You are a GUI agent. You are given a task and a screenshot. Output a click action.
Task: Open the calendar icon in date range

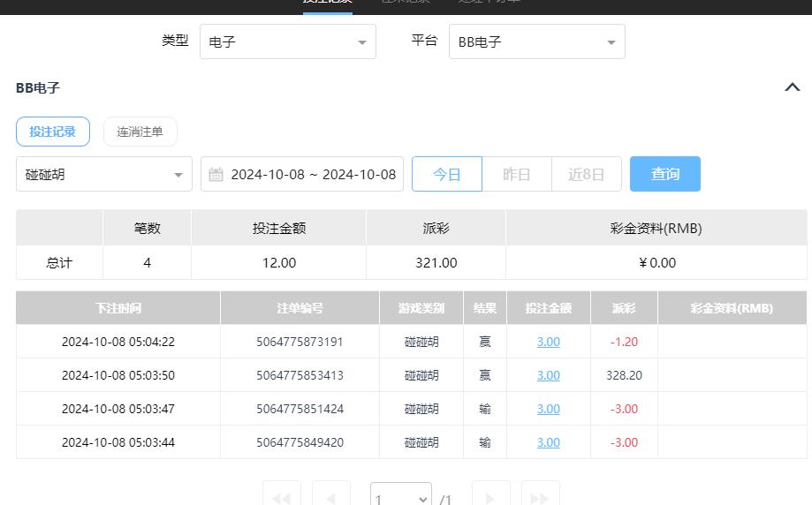pos(216,175)
